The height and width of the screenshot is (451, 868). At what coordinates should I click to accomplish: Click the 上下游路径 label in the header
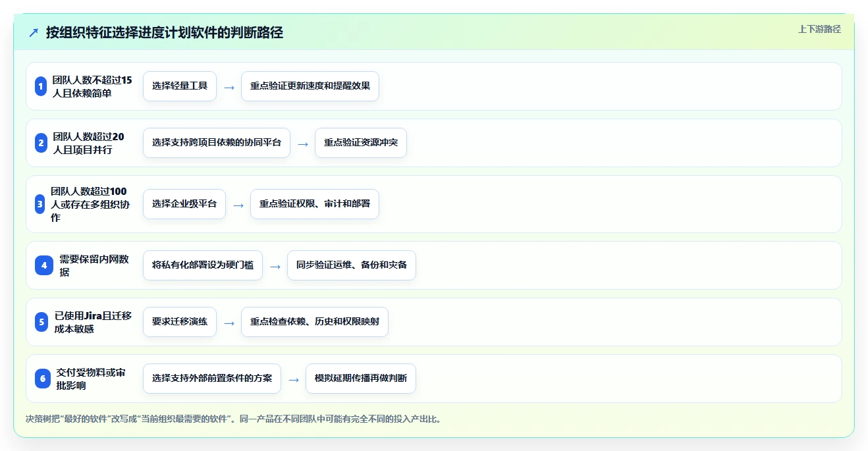[819, 29]
